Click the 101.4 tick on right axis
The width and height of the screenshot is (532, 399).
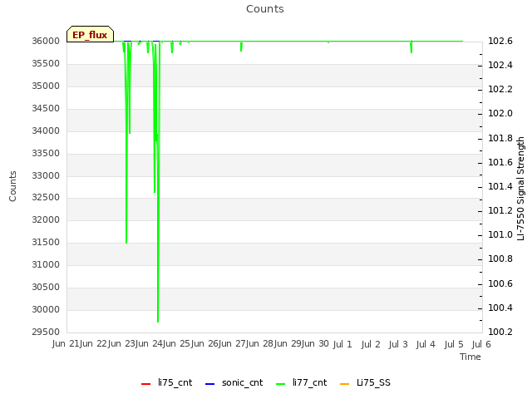pos(500,186)
